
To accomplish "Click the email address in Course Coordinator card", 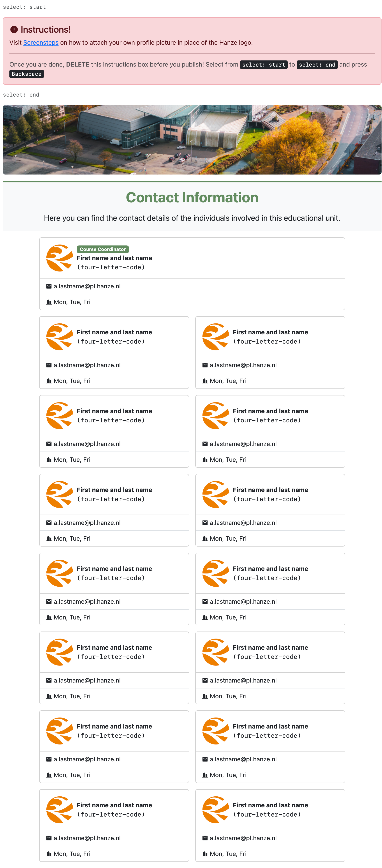I will (x=87, y=286).
